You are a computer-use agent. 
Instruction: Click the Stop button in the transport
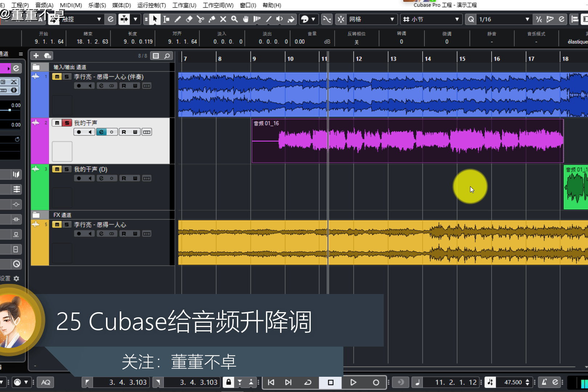coord(330,382)
